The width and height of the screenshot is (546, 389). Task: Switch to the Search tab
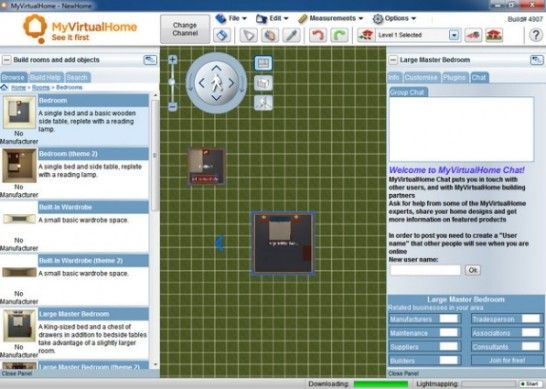77,77
